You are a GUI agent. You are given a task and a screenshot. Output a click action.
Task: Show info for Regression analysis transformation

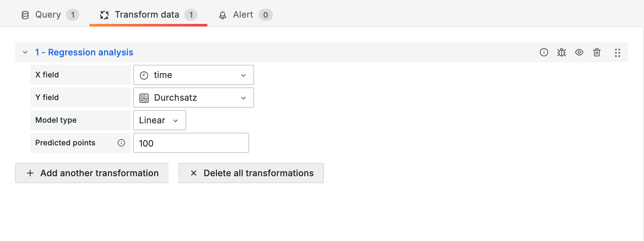544,52
